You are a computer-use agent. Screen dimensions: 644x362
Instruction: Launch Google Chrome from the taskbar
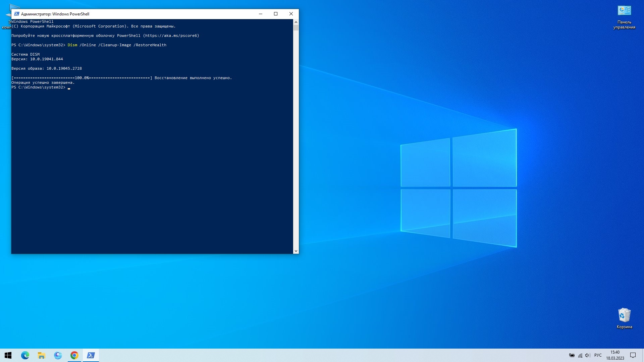pyautogui.click(x=74, y=355)
